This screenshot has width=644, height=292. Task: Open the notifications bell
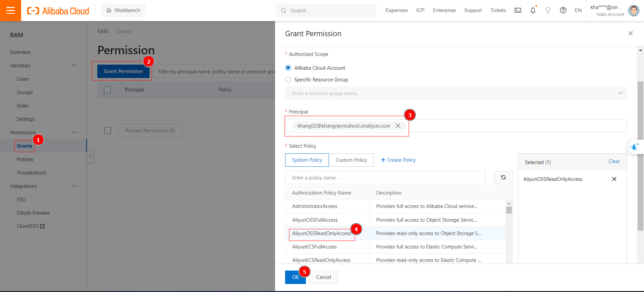(533, 10)
